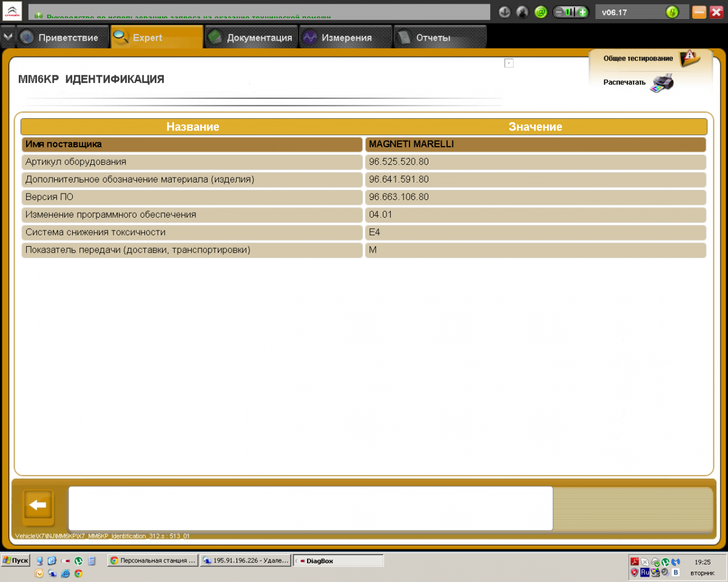Image resolution: width=728 pixels, height=582 pixels.
Task: Click the 19:25 system clock
Action: [x=703, y=562]
